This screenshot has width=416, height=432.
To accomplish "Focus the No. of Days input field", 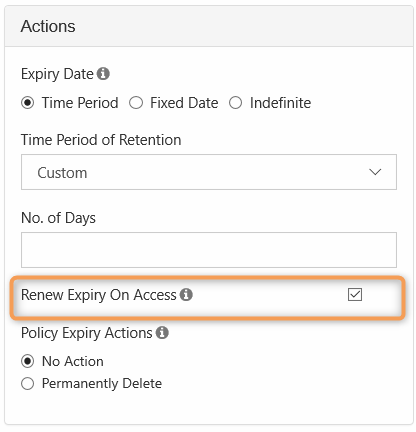I will point(209,250).
